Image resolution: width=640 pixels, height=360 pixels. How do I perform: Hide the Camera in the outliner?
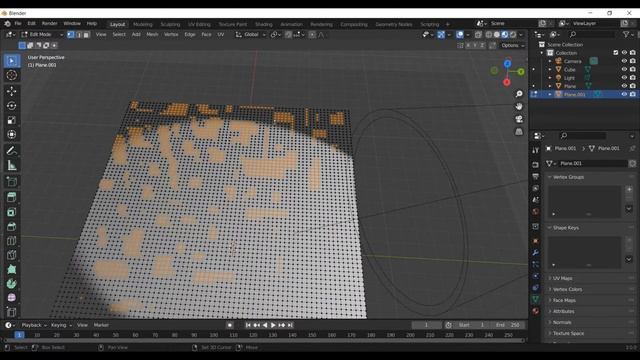(x=624, y=61)
